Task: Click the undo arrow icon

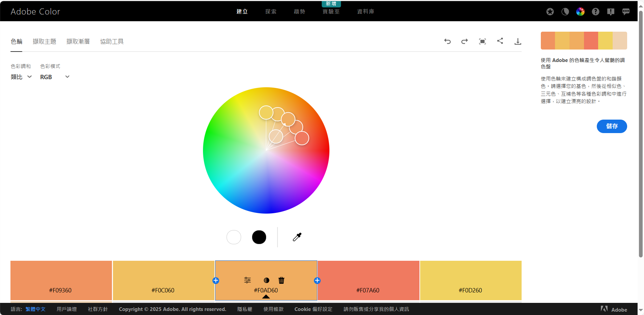Action: [447, 41]
